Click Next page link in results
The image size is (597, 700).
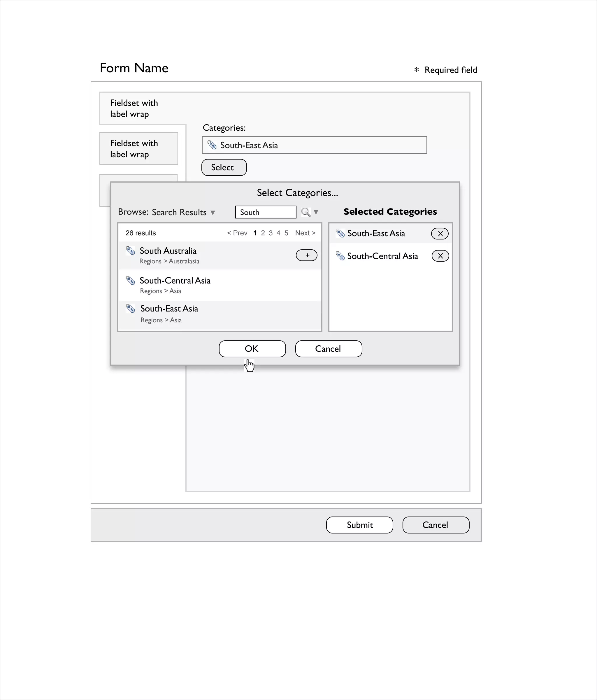[305, 233]
